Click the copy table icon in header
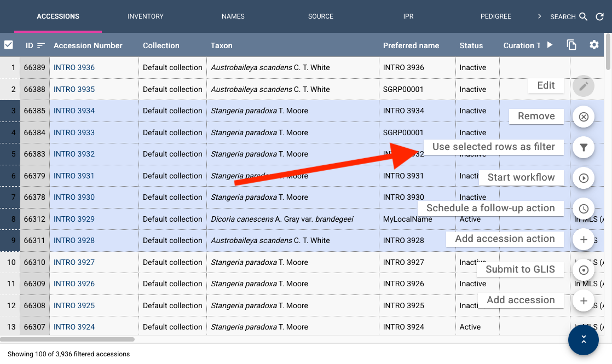The height and width of the screenshot is (364, 612). pos(571,45)
